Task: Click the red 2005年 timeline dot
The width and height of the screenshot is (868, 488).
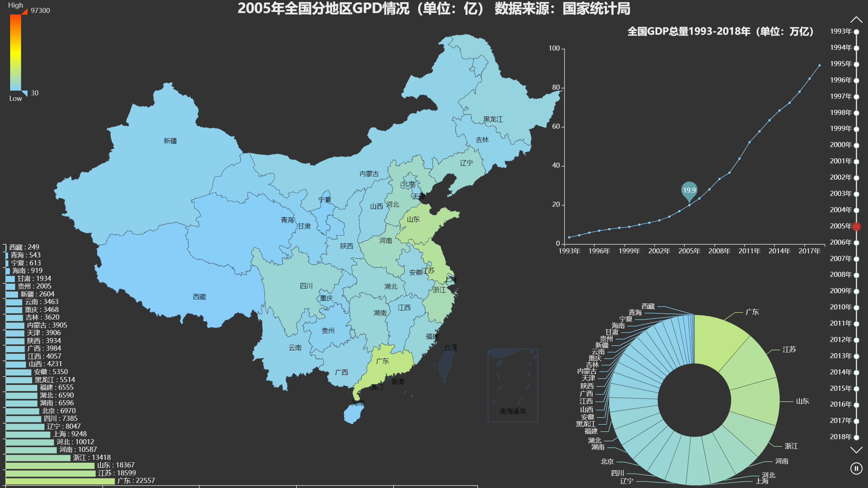Action: 856,227
